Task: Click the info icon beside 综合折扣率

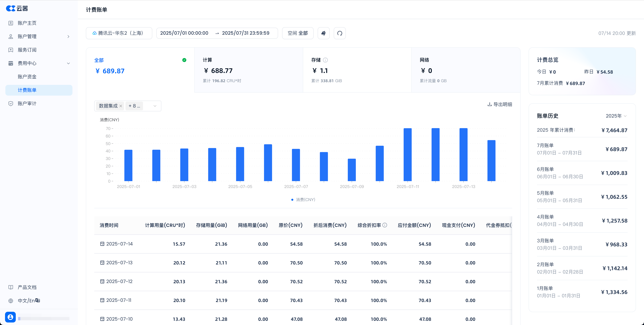Action: coord(385,225)
